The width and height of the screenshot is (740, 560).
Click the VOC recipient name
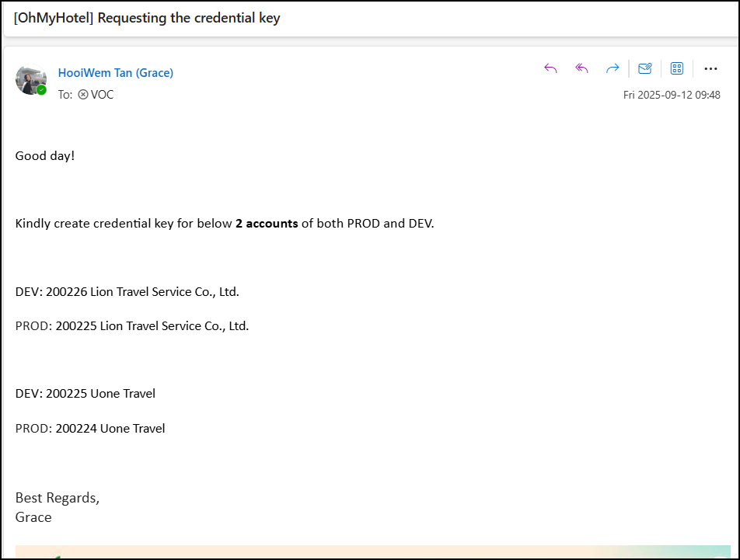click(x=102, y=95)
